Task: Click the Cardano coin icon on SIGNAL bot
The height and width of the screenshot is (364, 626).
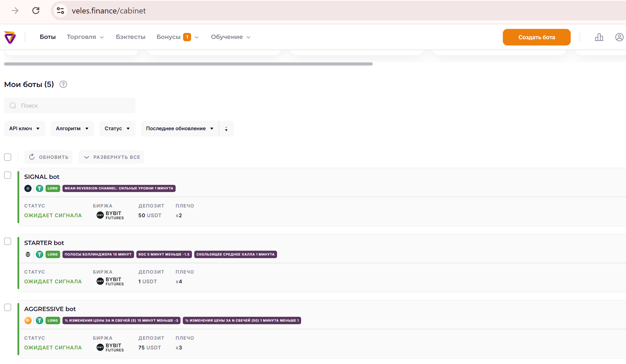Action: 28,188
